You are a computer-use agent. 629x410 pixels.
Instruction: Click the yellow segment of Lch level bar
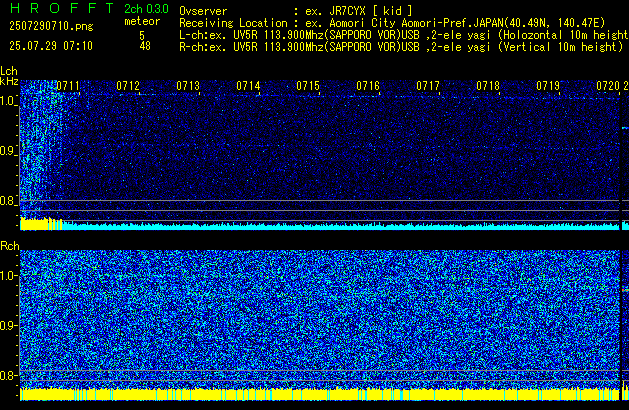coord(41,224)
